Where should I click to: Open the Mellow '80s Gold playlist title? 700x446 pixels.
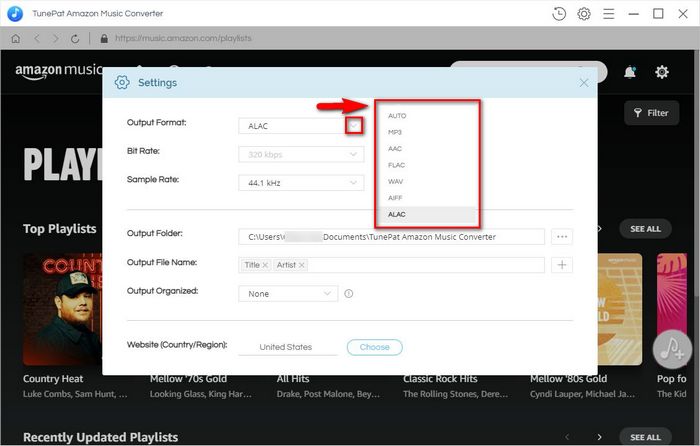pos(568,379)
